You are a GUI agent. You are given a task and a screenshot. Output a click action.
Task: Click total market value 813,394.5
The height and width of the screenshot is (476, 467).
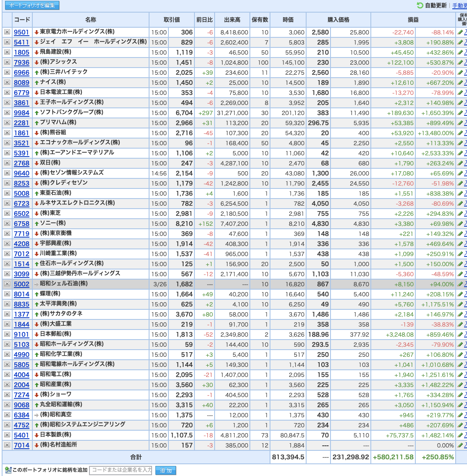[x=288, y=457]
